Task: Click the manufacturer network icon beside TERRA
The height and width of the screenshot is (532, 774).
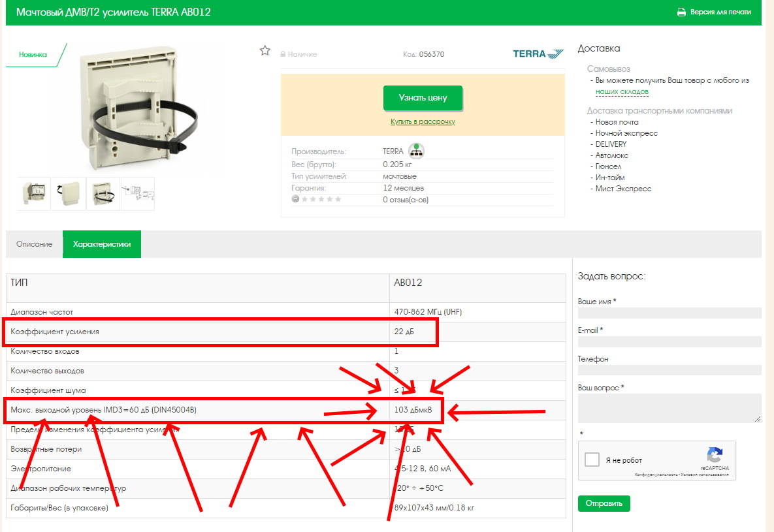Action: (x=416, y=151)
